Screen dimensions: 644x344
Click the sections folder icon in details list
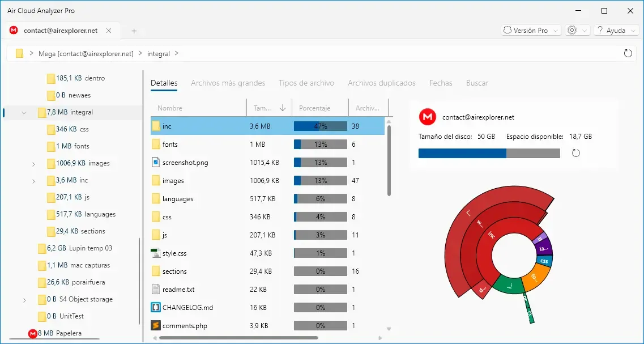click(156, 271)
